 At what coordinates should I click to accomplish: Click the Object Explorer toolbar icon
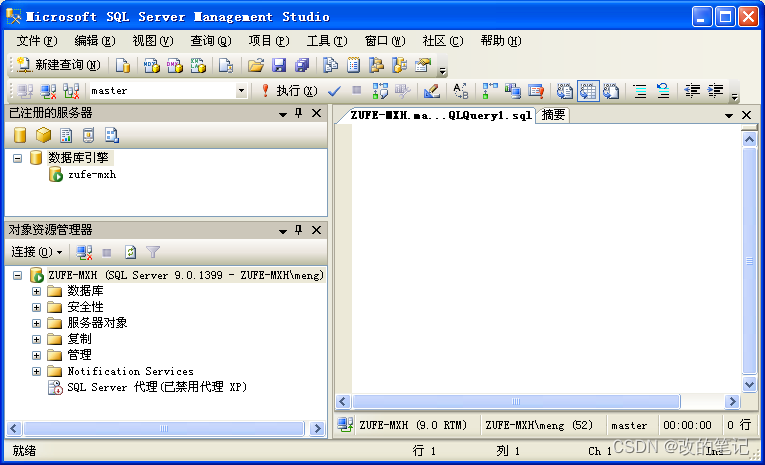click(376, 65)
